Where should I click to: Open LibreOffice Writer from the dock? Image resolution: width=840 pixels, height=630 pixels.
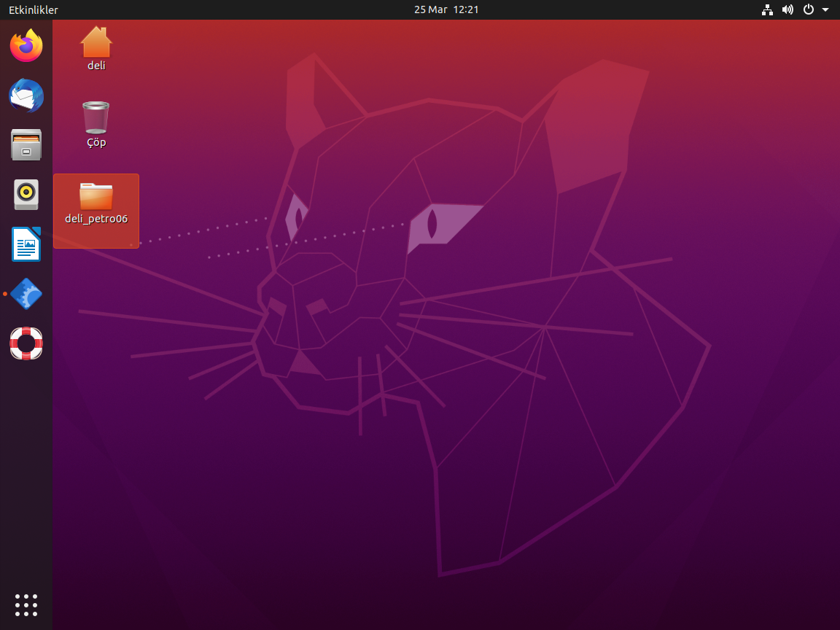tap(26, 244)
